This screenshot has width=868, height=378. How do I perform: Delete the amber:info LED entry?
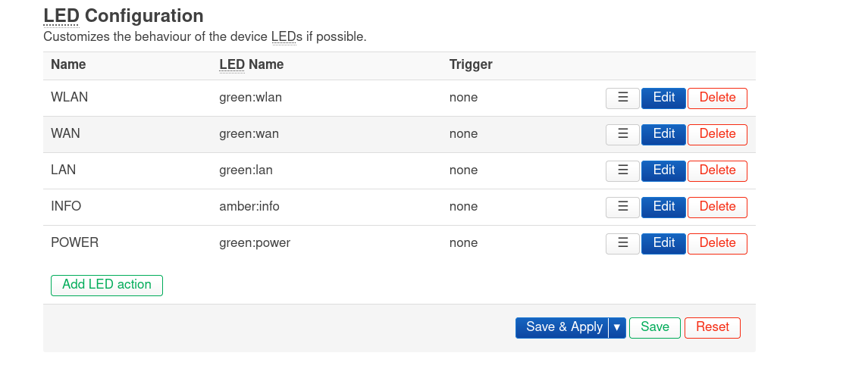[x=717, y=207]
